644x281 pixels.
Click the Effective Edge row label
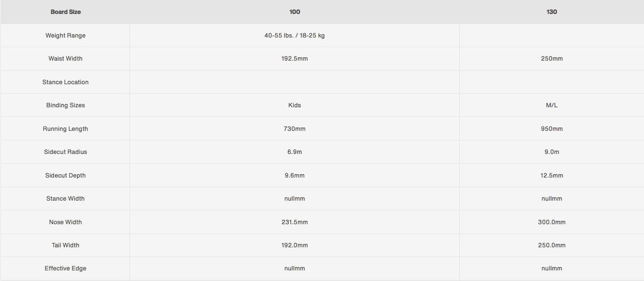65,268
